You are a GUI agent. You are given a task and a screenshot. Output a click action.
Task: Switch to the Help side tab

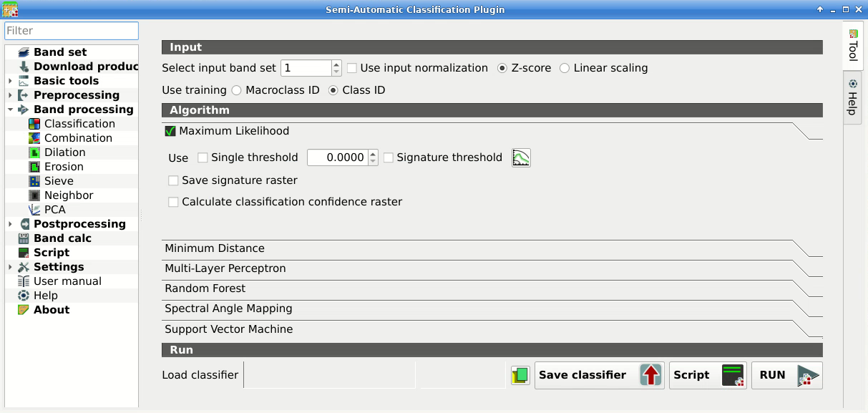tap(852, 97)
